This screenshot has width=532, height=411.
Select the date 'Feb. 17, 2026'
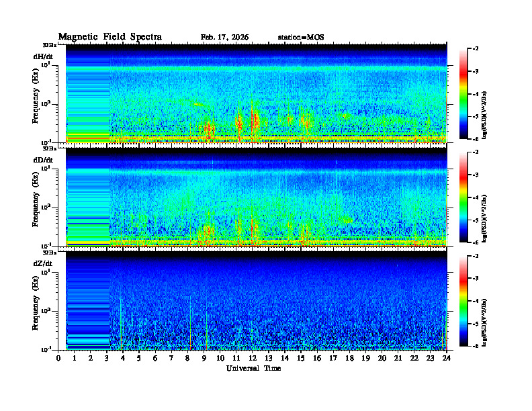[x=224, y=38]
